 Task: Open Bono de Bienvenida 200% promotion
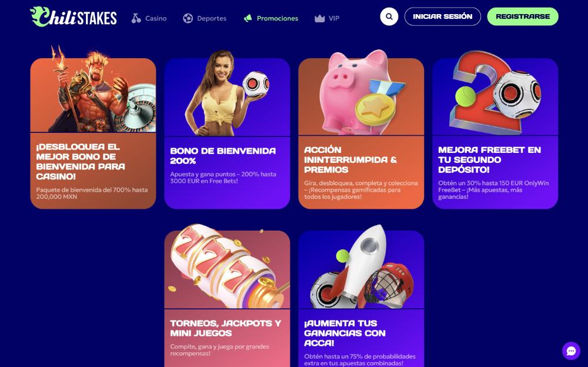pos(227,134)
